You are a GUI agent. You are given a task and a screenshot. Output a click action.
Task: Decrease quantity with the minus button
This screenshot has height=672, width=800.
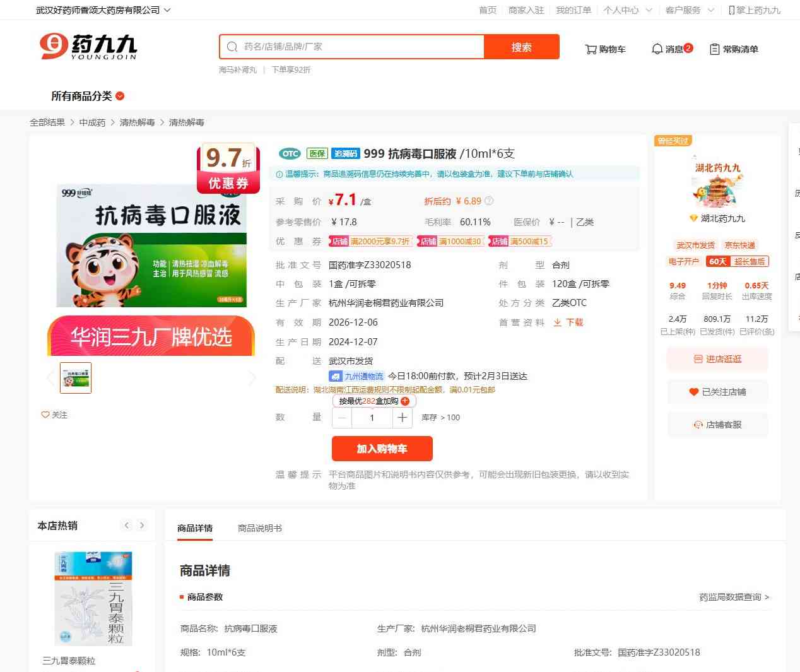click(342, 418)
